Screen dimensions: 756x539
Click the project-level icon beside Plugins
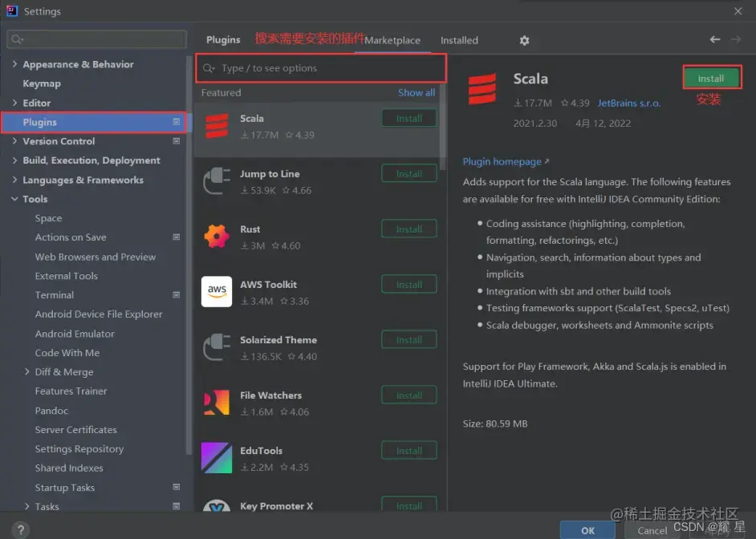(x=177, y=122)
